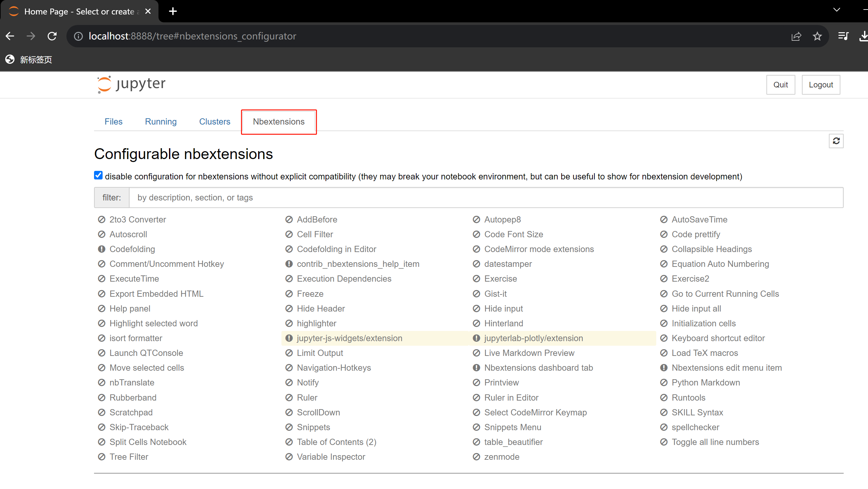868x489 pixels.
Task: Click the 新标签页 bookmark
Action: [x=29, y=59]
